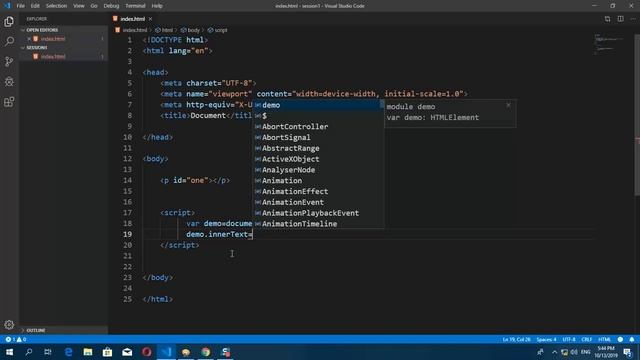Choose AnalyserNode suggestion
The width and height of the screenshot is (640, 360).
click(x=318, y=170)
